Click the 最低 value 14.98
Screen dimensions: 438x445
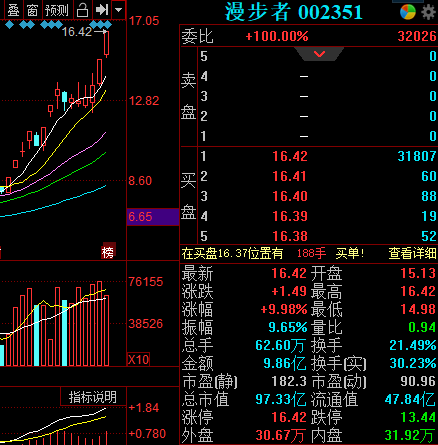(x=418, y=309)
